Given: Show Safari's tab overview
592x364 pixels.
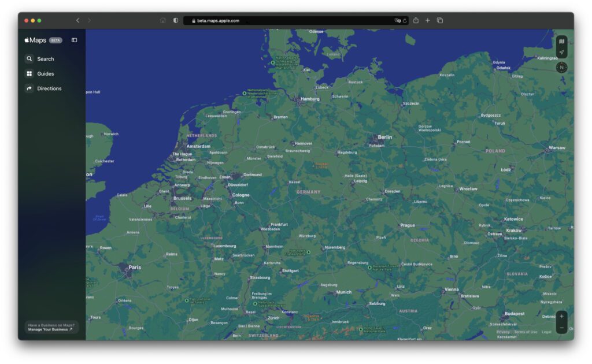Looking at the screenshot, I should click(441, 20).
